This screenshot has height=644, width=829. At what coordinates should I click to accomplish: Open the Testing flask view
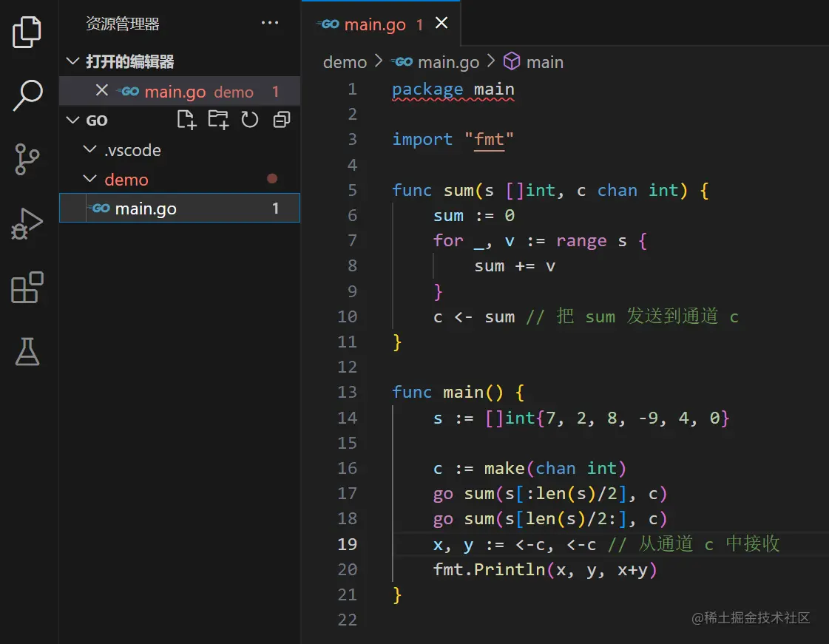[x=27, y=352]
